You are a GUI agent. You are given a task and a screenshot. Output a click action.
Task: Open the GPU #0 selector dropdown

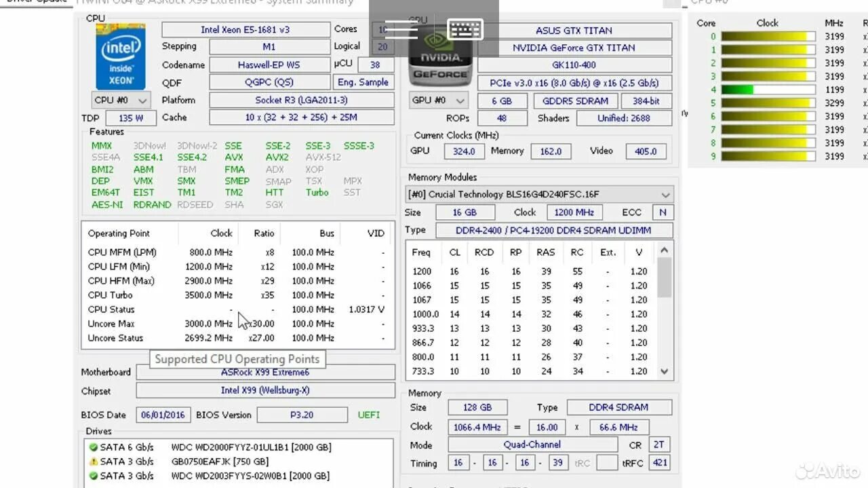click(439, 100)
